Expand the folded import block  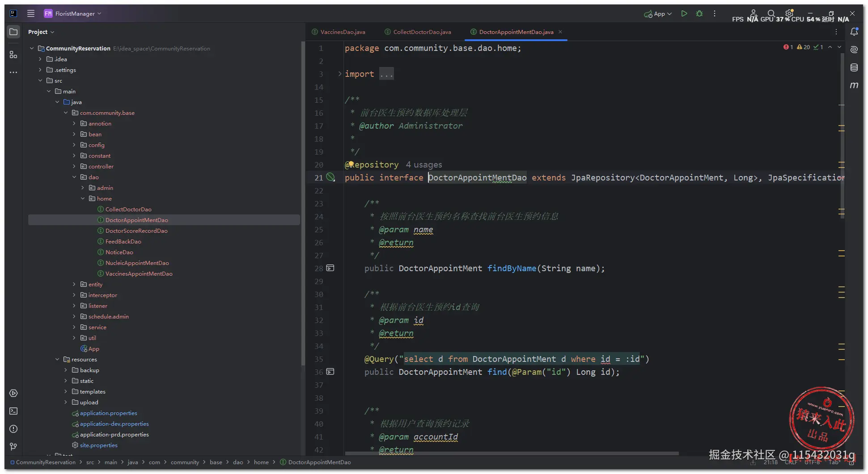coord(339,74)
